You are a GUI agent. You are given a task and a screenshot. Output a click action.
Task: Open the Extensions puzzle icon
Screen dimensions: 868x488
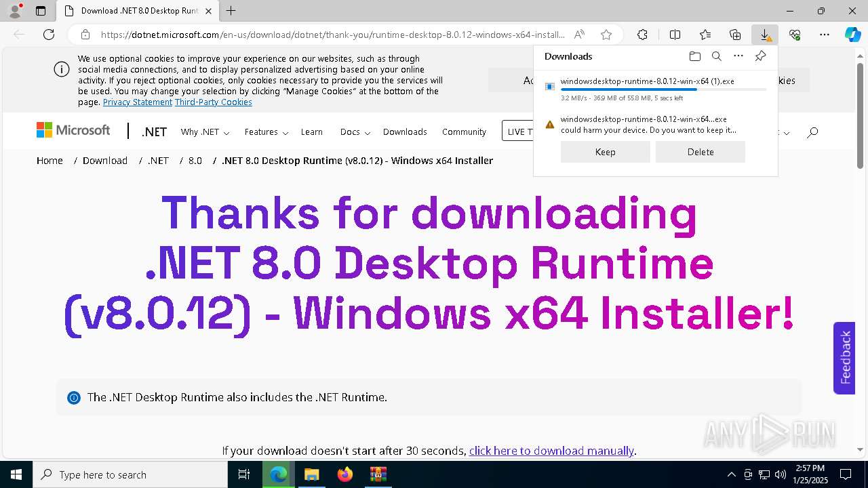(642, 35)
